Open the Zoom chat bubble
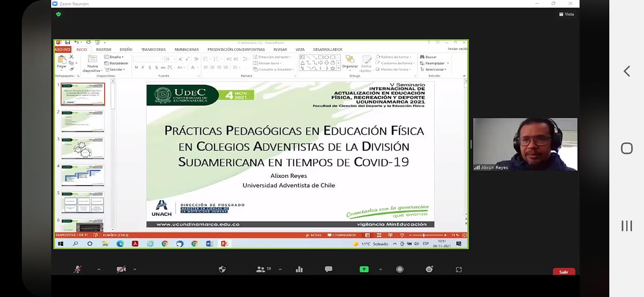The width and height of the screenshot is (644, 297). [329, 269]
